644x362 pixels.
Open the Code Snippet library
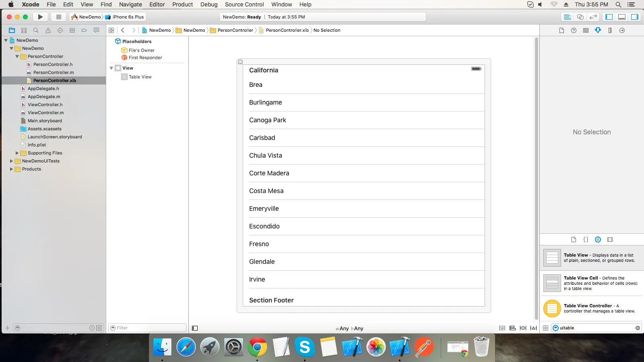(x=586, y=239)
